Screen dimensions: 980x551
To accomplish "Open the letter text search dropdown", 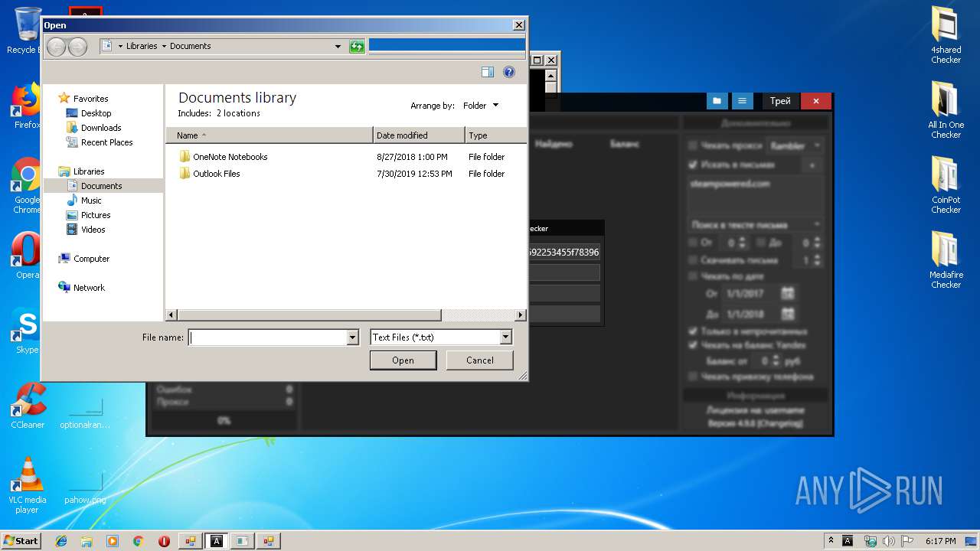I will 755,225.
